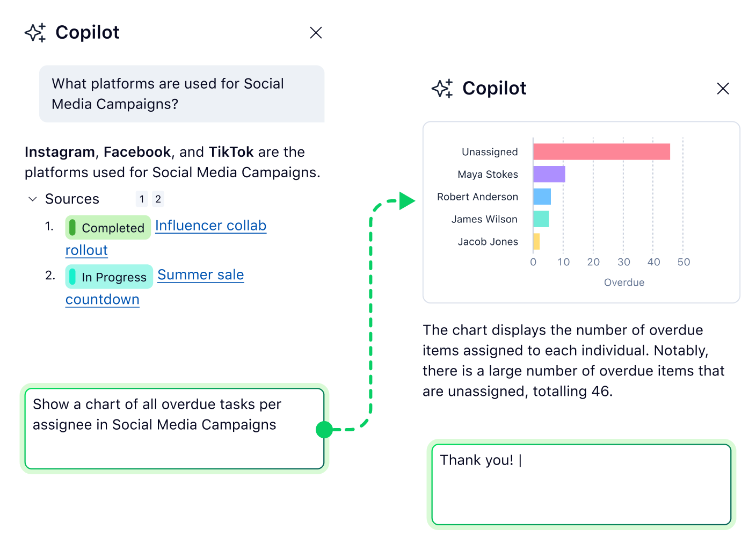The image size is (756, 550).
Task: Close the left Copilot panel
Action: point(316,33)
